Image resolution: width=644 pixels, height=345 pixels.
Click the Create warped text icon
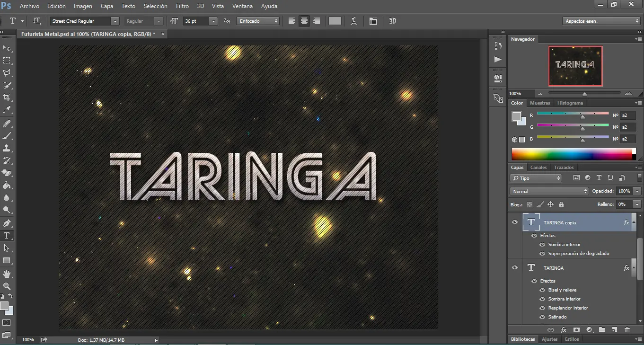[x=353, y=21]
